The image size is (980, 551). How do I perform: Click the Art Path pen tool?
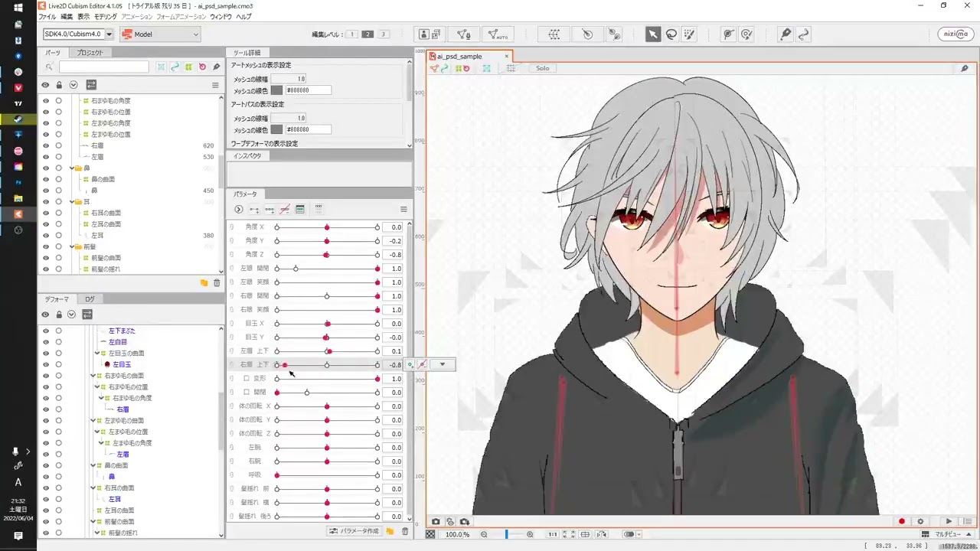786,34
